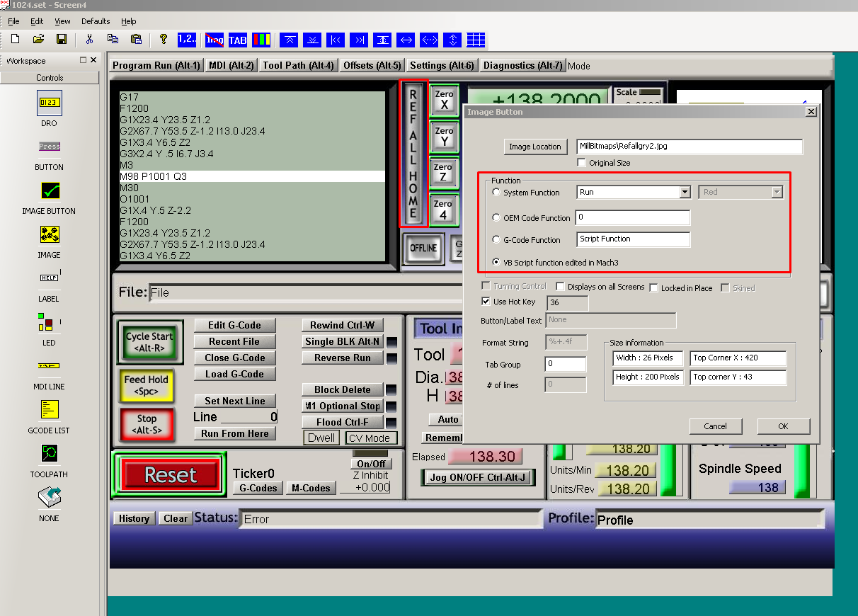
Task: Open the Edit menu
Action: point(37,21)
